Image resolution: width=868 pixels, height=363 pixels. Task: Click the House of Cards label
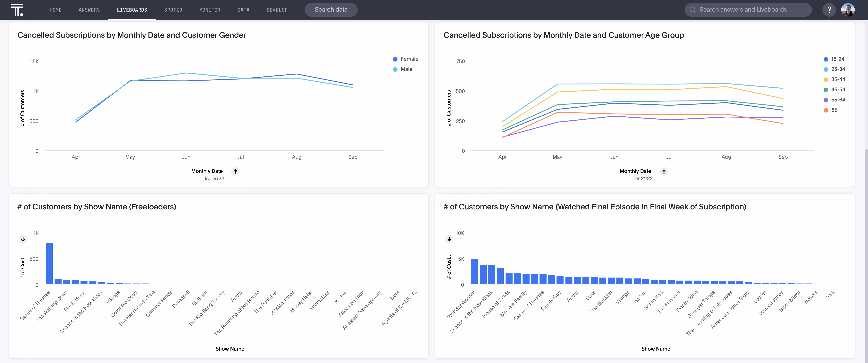pyautogui.click(x=496, y=304)
